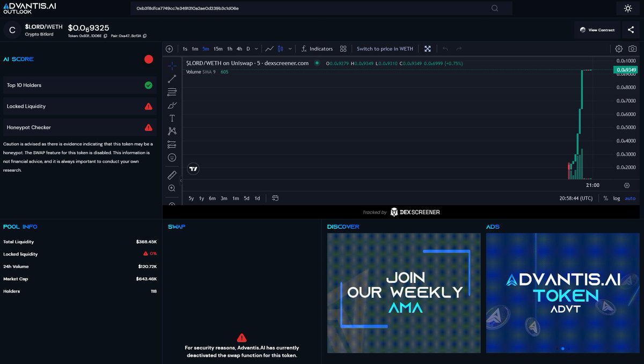Click the TradingView logo on chart
This screenshot has width=644, height=364.
[x=194, y=169]
